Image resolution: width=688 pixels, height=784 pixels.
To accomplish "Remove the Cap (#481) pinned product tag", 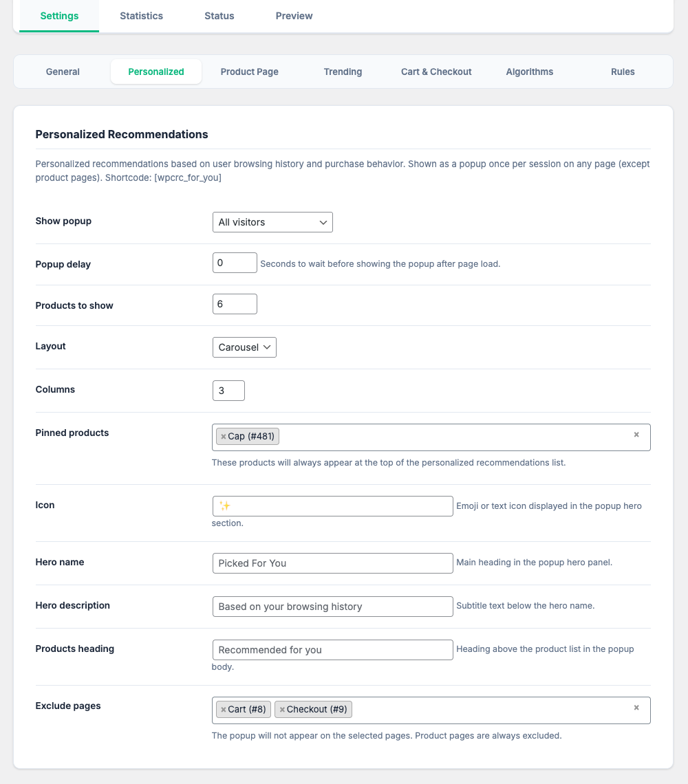I will click(224, 437).
